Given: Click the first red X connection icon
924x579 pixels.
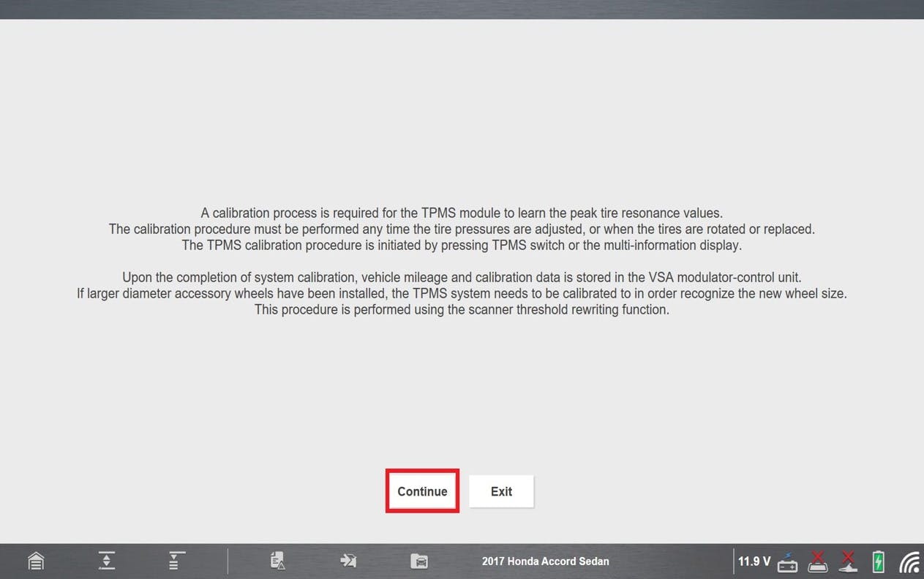Looking at the screenshot, I should pos(817,561).
